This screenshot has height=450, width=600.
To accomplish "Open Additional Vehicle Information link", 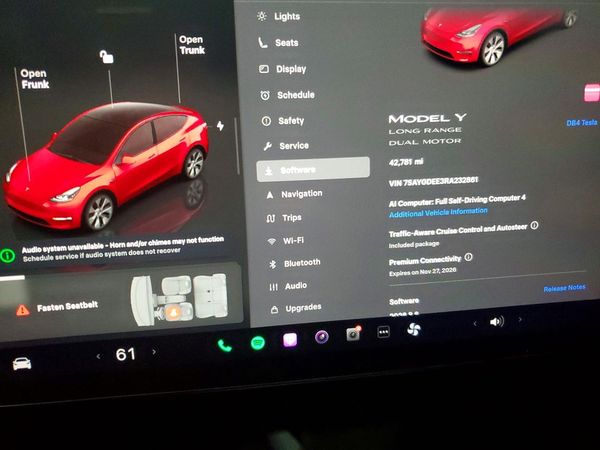I will 438,212.
